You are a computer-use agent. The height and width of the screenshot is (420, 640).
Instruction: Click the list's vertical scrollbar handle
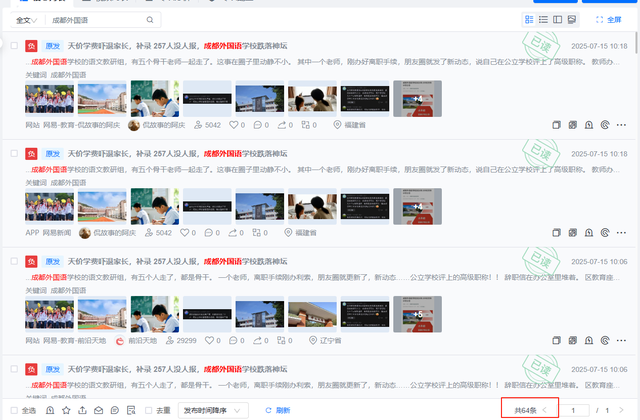[x=636, y=42]
